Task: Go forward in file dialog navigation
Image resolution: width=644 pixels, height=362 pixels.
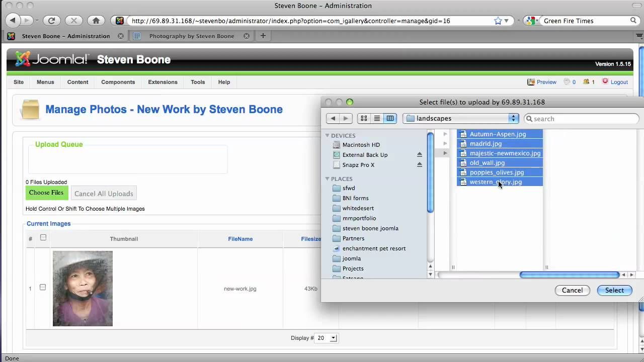Action: click(346, 118)
